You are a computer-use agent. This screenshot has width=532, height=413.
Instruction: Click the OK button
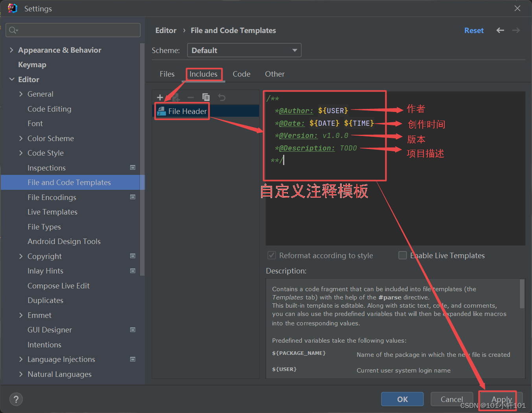pos(402,399)
